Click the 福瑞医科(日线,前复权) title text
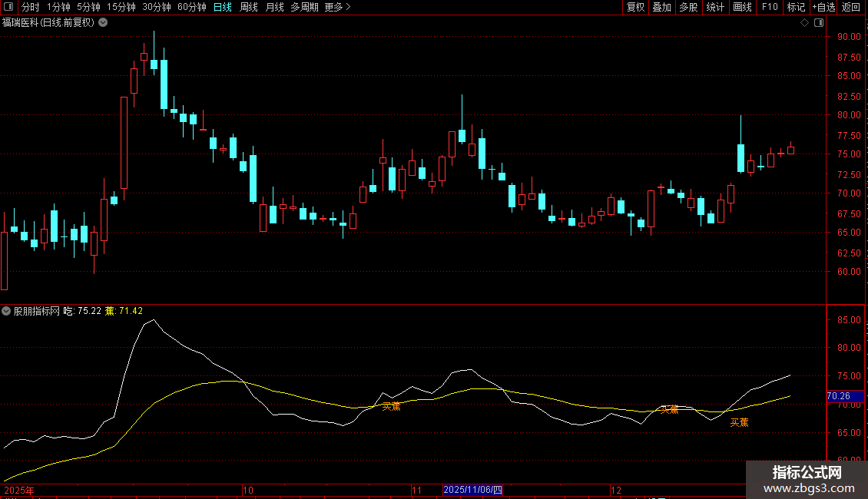This screenshot has height=499, width=868. pos(48,23)
